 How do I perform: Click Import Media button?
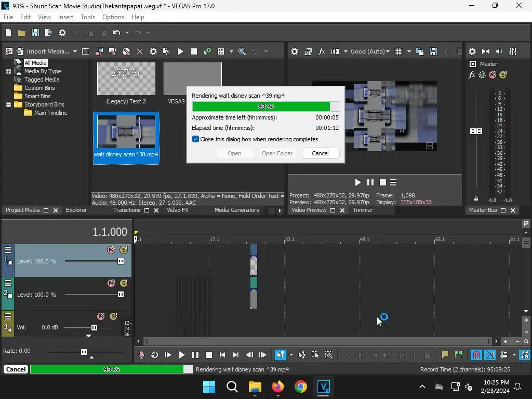(44, 51)
